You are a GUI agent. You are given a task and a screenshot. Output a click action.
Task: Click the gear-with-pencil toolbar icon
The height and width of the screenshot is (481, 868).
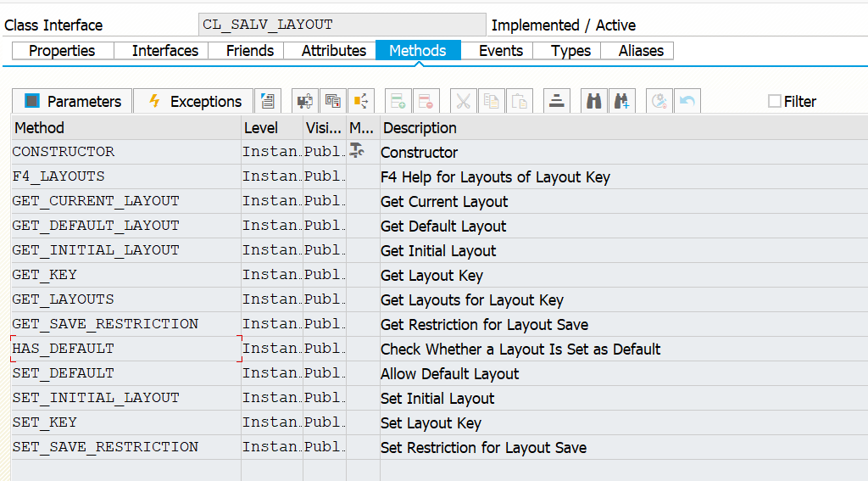pyautogui.click(x=659, y=101)
